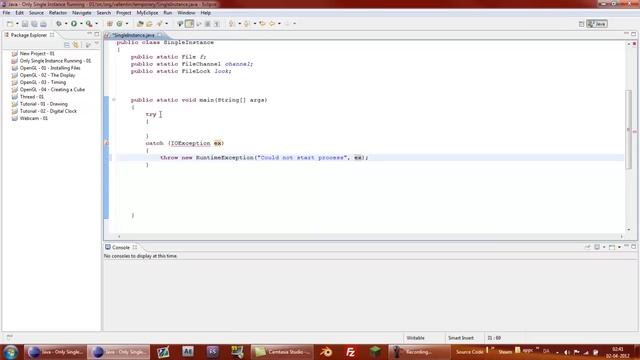Image resolution: width=640 pixels, height=360 pixels.
Task: Click the Last Edit Location icon
Action: pos(262,24)
